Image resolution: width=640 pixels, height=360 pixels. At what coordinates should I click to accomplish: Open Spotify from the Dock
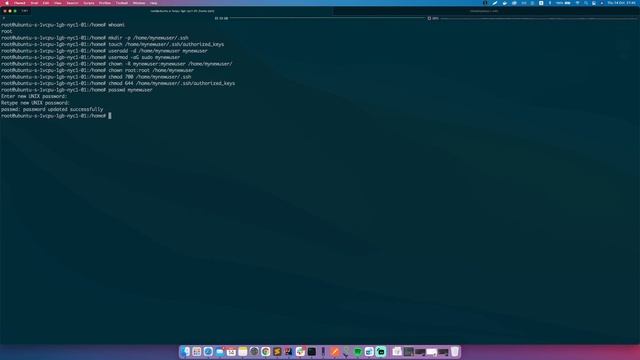point(358,351)
